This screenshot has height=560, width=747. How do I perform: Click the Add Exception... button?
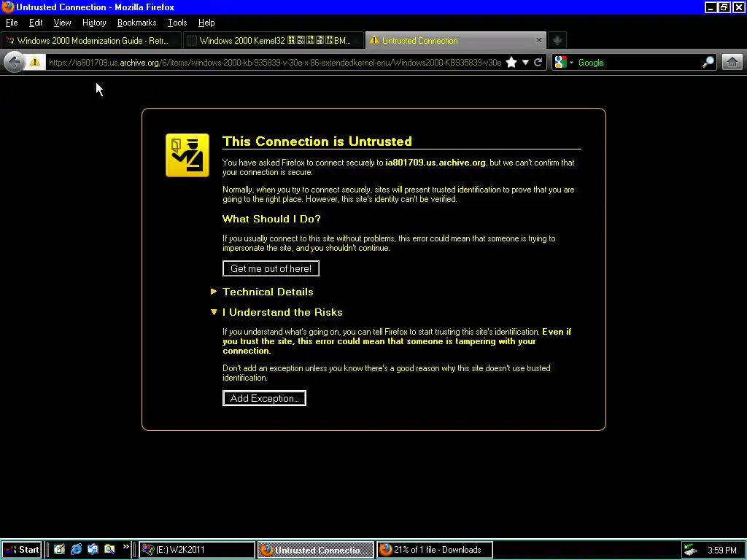coord(264,399)
